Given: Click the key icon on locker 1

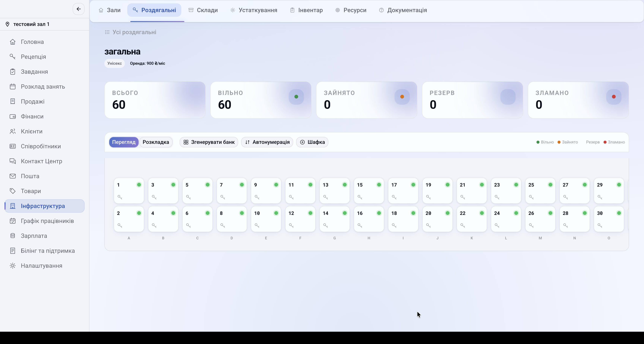Looking at the screenshot, I should (120, 197).
